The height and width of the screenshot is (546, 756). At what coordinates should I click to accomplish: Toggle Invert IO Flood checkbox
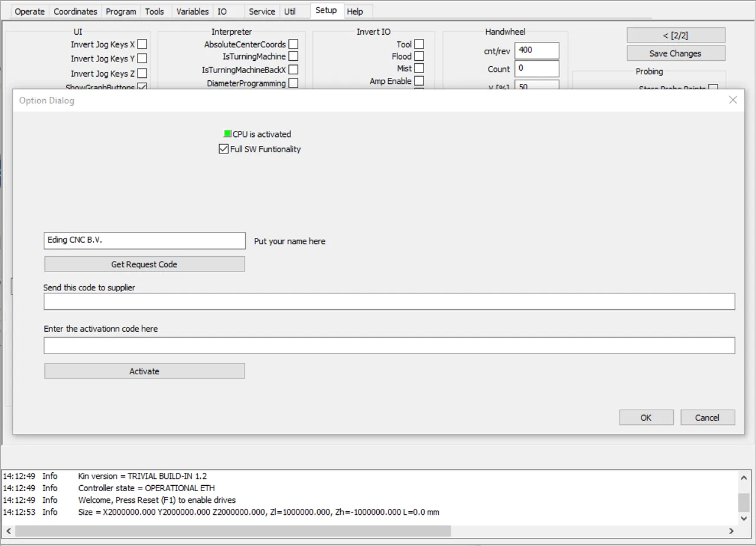coord(419,56)
